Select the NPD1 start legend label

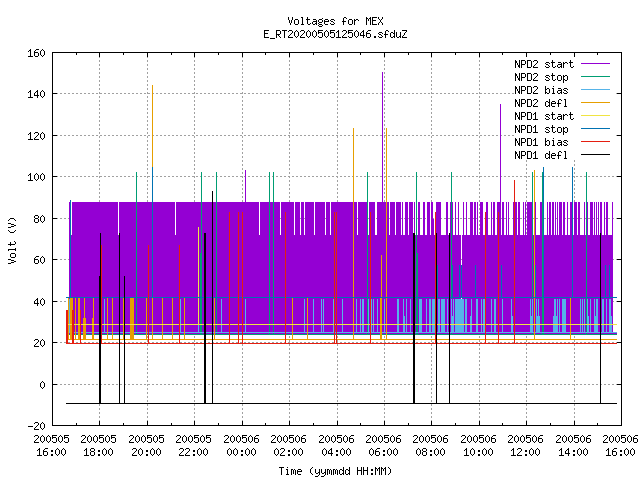(544, 116)
